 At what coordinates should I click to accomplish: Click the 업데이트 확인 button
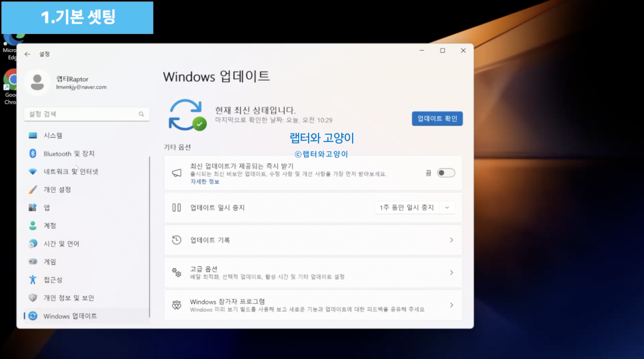point(437,118)
